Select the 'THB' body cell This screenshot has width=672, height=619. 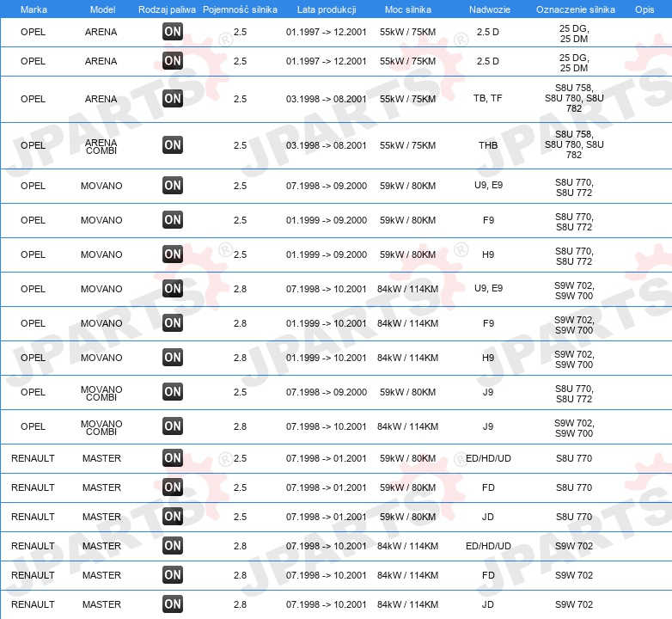click(488, 145)
